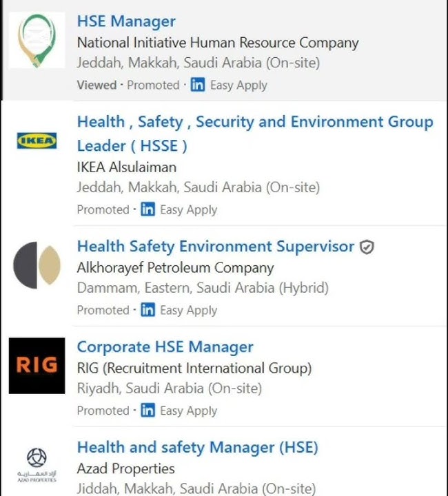The height and width of the screenshot is (496, 448).
Task: Select the IKEA Alsulaiman company name
Action: coord(126,167)
